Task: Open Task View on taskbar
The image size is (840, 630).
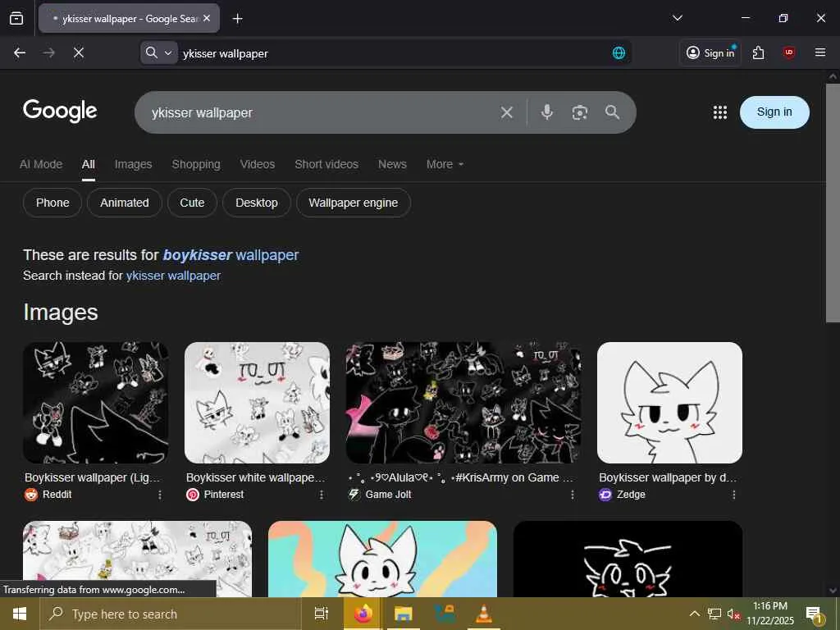Action: (x=322, y=614)
